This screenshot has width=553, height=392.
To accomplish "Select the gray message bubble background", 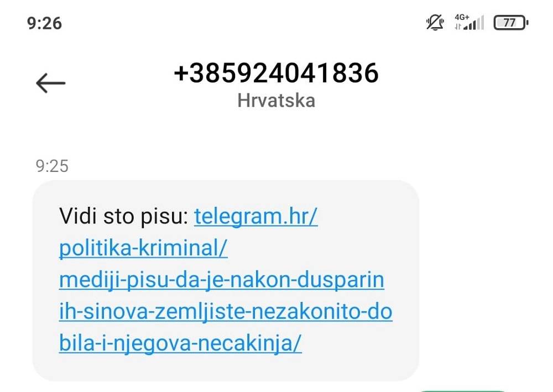I will point(226,281).
